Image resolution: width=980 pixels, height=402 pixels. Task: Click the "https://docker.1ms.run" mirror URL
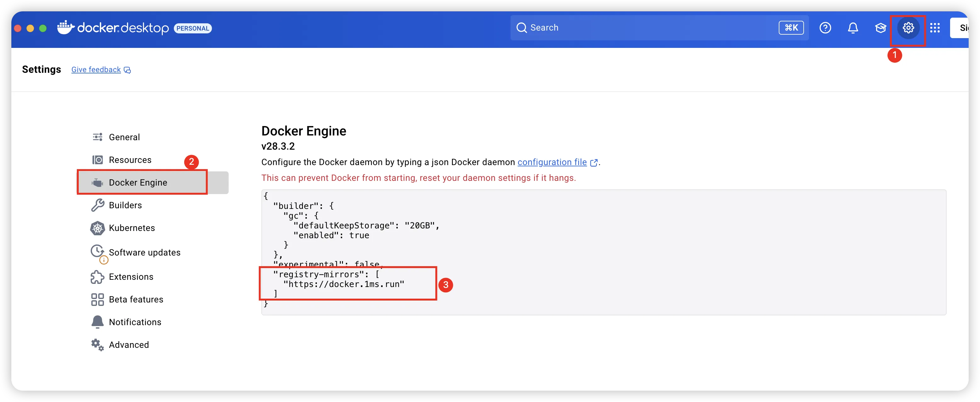point(344,284)
